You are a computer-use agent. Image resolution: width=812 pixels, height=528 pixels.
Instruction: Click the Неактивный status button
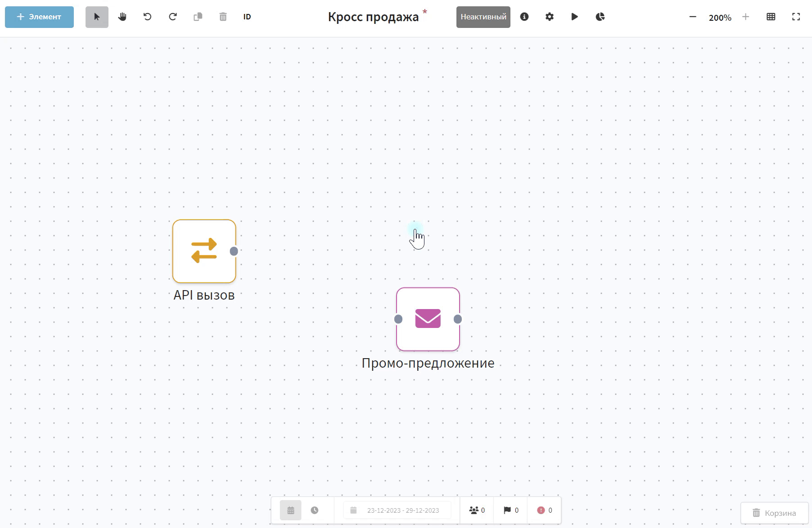point(483,17)
